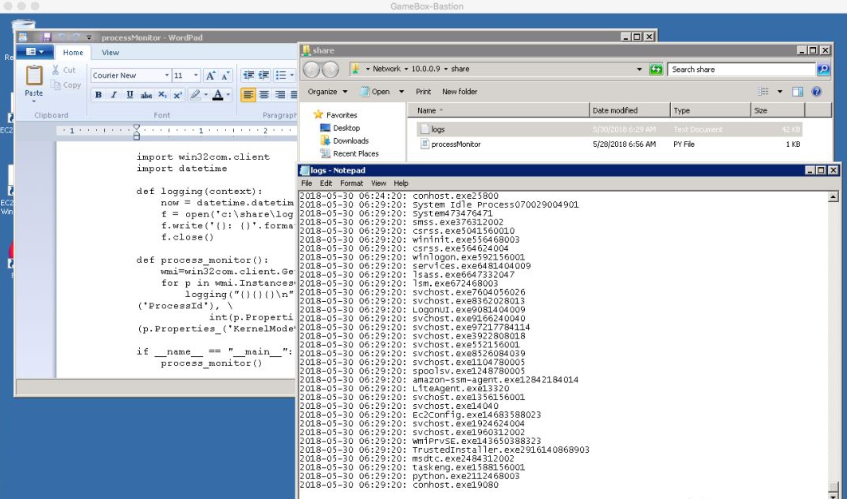
Task: Click the Search share input field
Action: [x=742, y=70]
